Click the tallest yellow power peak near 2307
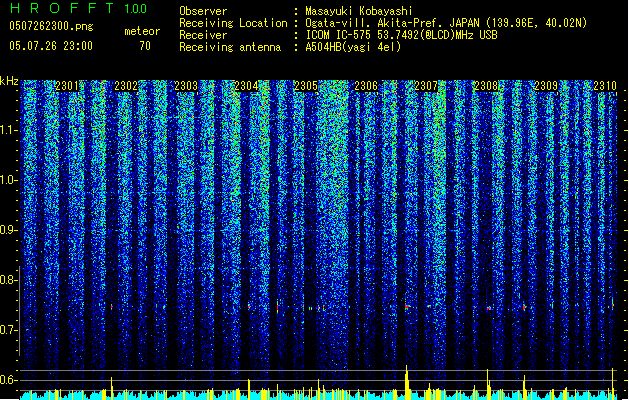 pyautogui.click(x=407, y=381)
